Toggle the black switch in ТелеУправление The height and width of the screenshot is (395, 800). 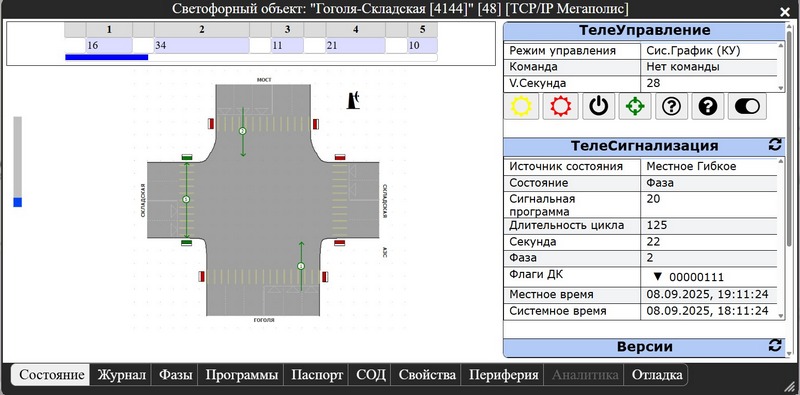[x=747, y=106]
